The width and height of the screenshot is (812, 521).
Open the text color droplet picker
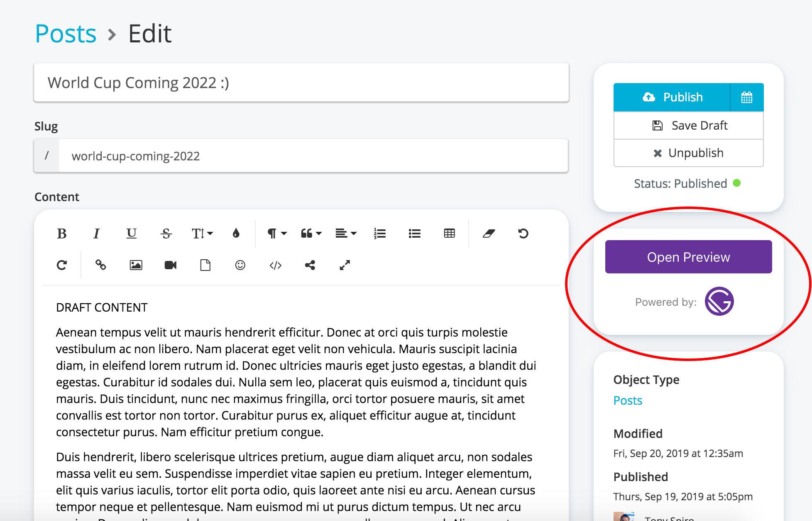[236, 233]
